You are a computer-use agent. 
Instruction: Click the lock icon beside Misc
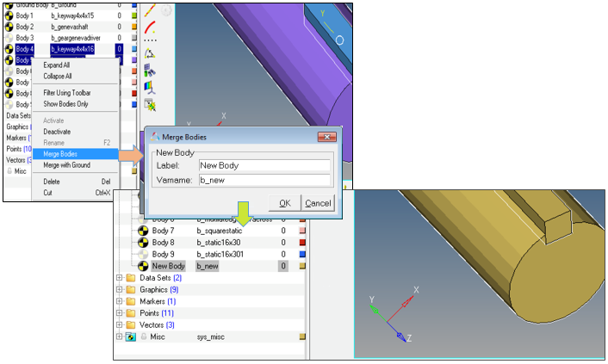click(144, 336)
